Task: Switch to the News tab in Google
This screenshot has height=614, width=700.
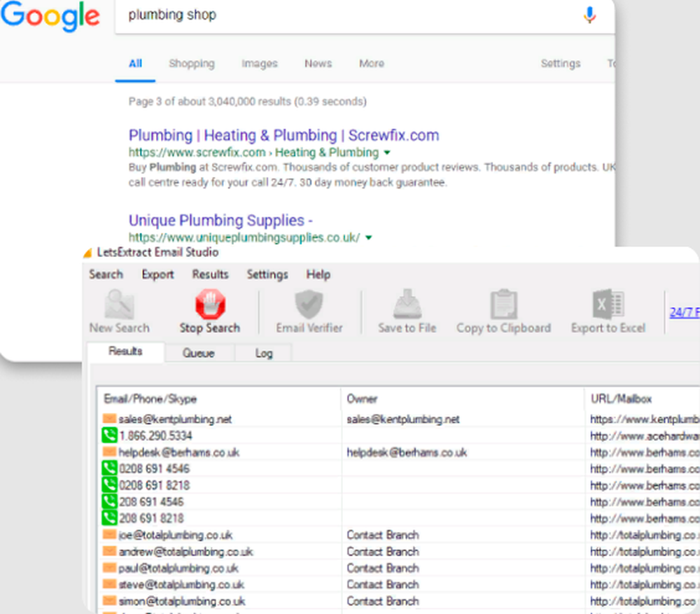Action: point(318,64)
